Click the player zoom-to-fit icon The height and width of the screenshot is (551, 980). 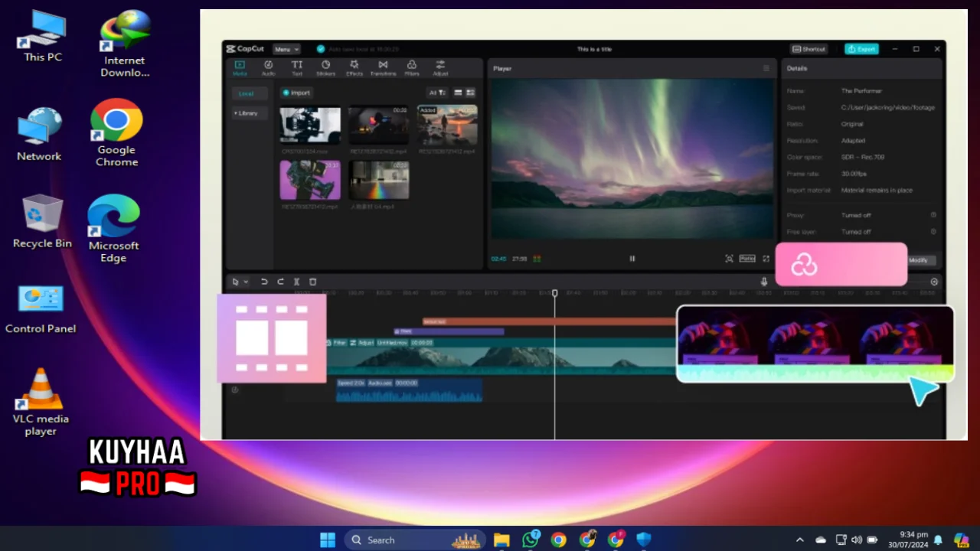729,259
